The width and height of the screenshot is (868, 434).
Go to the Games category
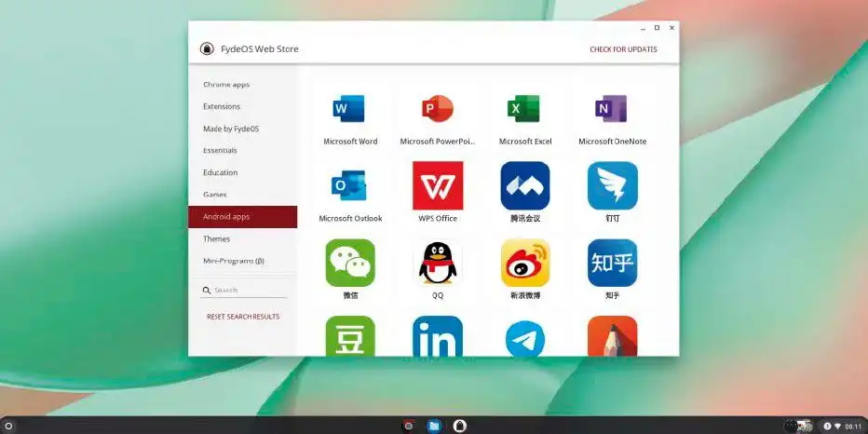coord(215,195)
